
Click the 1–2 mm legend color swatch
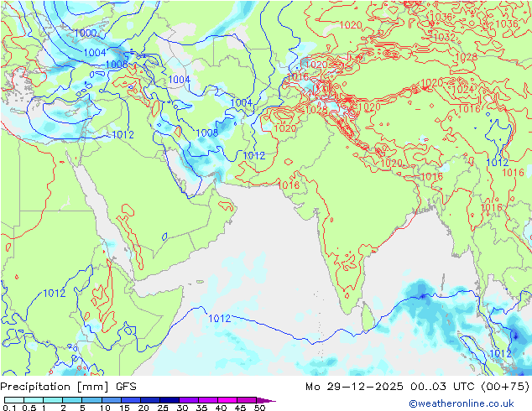tap(53, 400)
